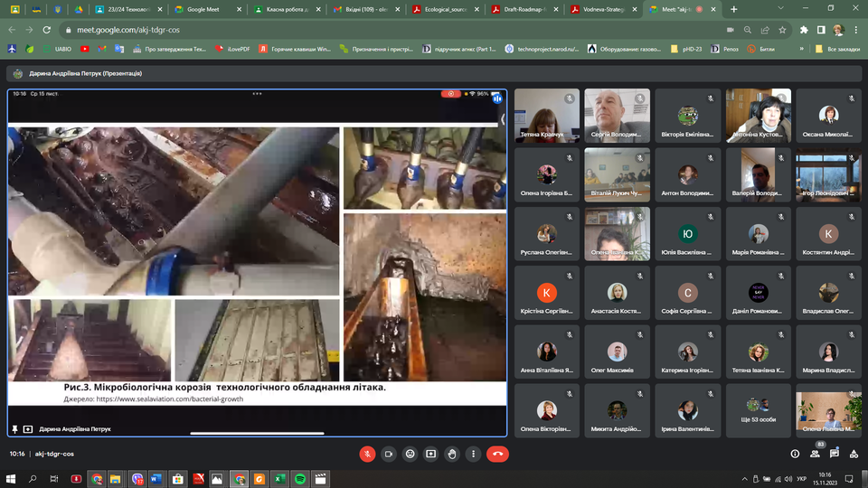
Task: Turn on the camera
Action: [389, 454]
